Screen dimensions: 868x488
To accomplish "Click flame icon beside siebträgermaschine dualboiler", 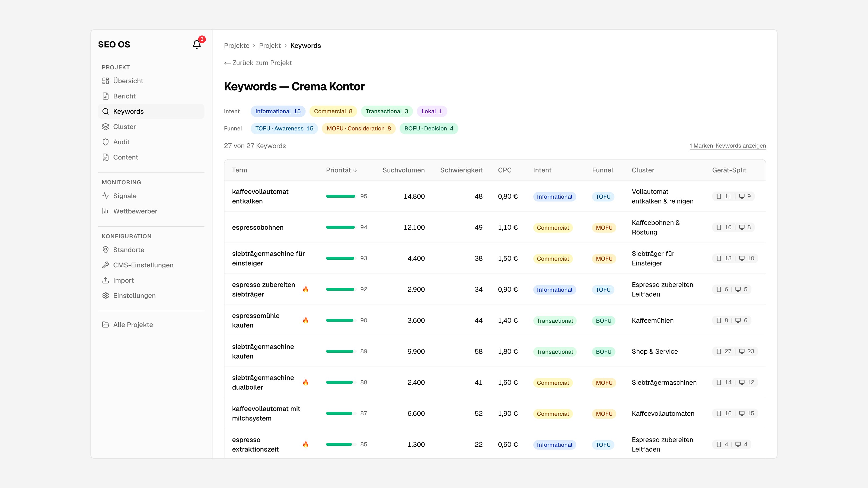I will coord(306,382).
